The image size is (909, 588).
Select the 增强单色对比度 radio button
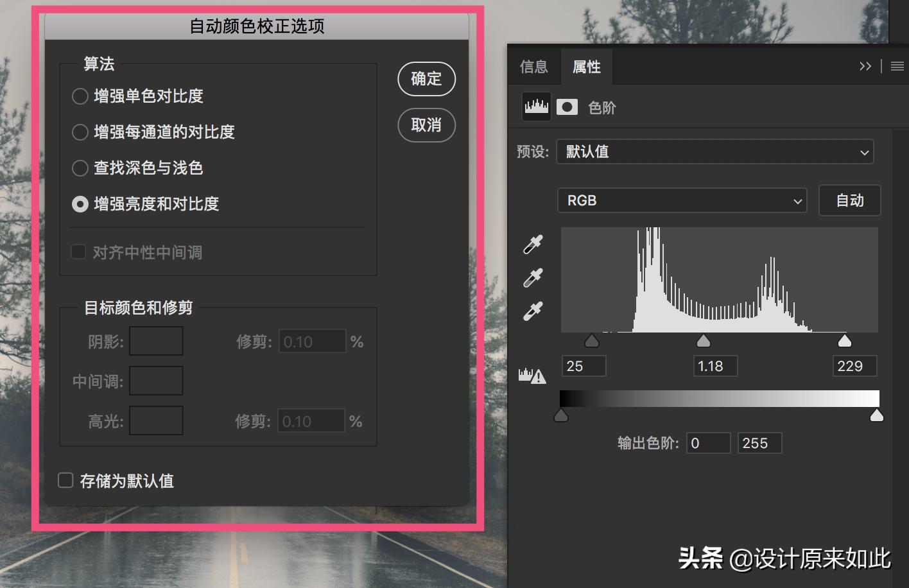pyautogui.click(x=80, y=96)
